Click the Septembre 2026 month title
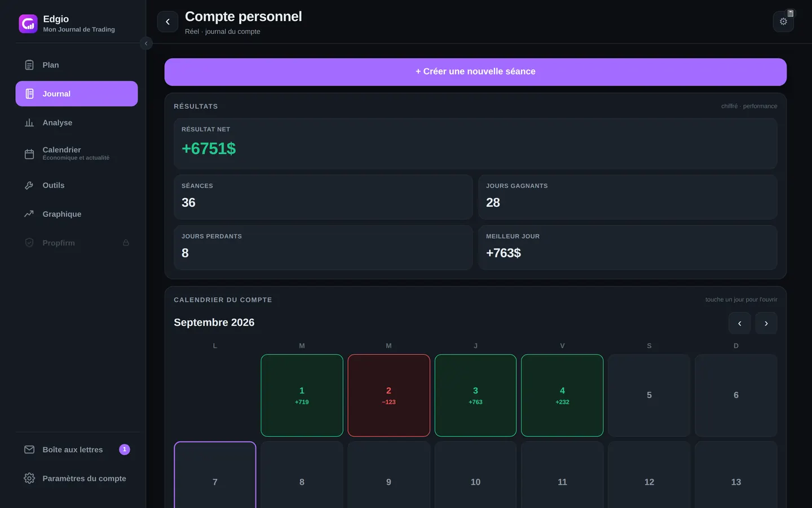812x508 pixels. (214, 322)
